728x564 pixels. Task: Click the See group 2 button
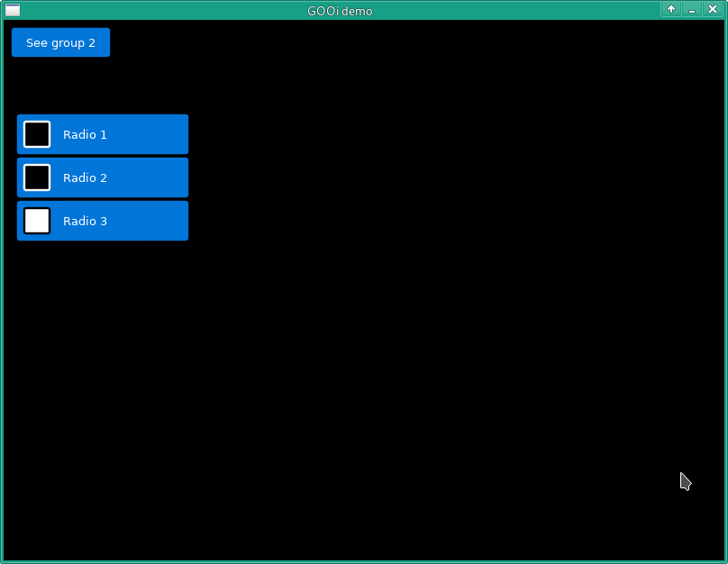(x=61, y=42)
